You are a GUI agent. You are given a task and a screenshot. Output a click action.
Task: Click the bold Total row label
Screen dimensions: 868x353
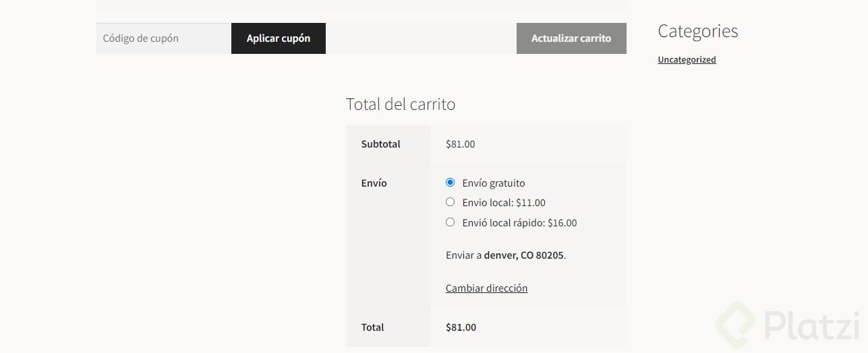372,327
